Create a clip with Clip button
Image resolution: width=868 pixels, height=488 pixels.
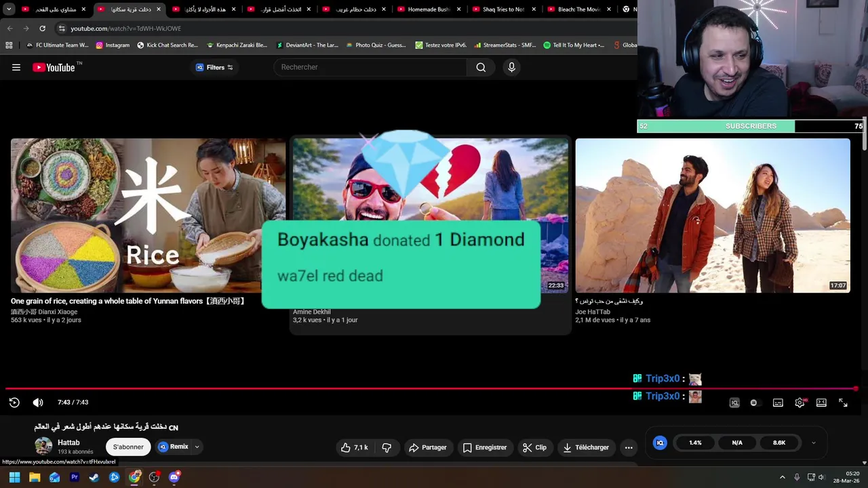[x=534, y=447]
